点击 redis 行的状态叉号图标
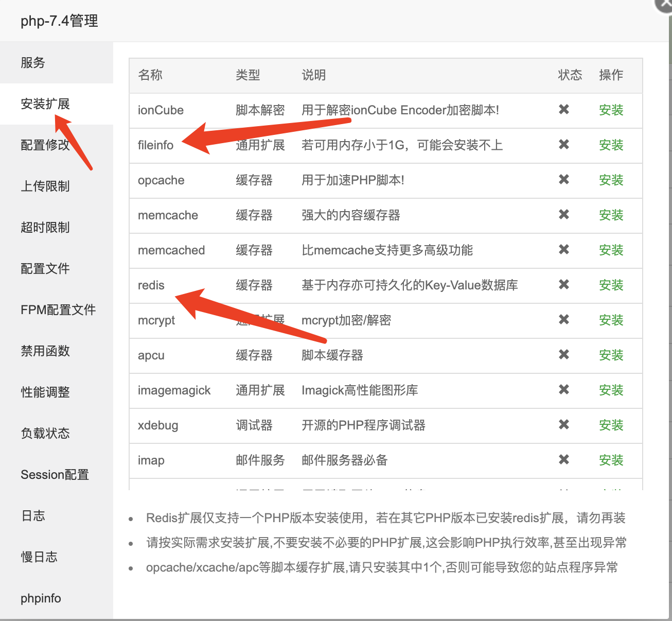The image size is (672, 621). 563,285
